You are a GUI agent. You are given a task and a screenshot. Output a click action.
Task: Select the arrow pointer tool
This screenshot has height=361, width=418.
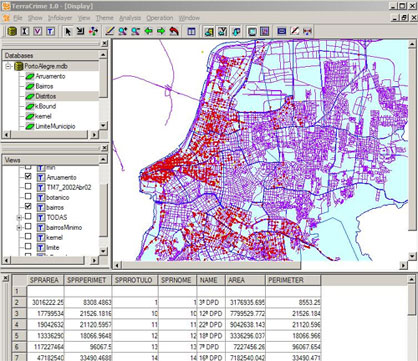[x=68, y=32]
